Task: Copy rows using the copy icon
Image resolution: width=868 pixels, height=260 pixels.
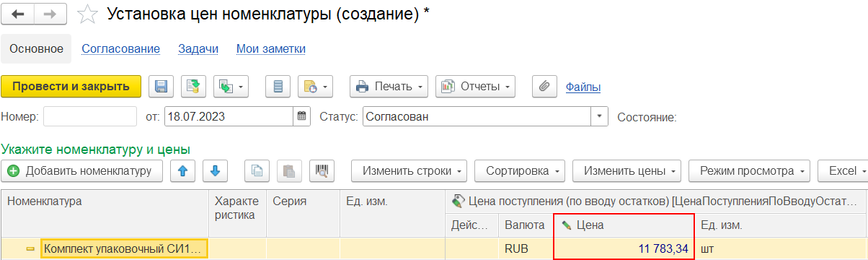Action: click(257, 171)
